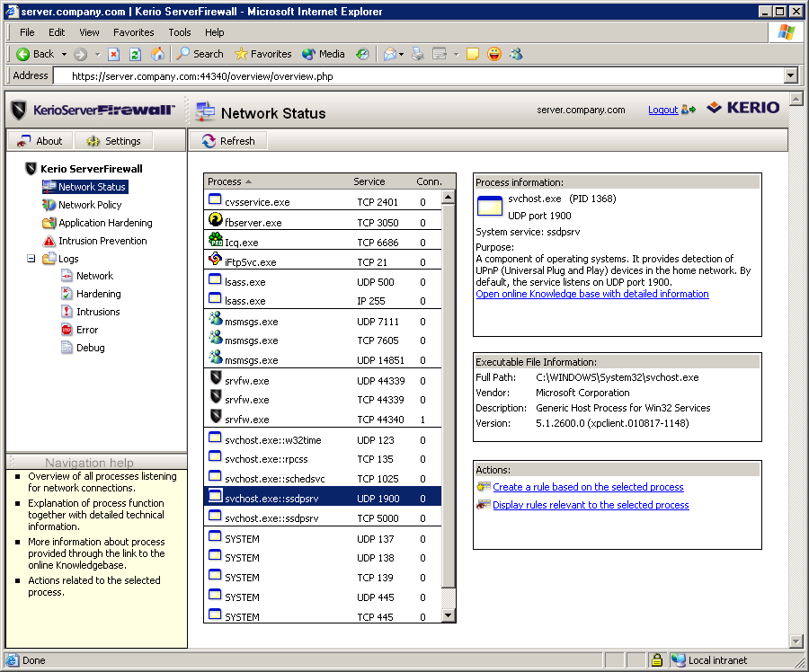Click the Debug log page icon
The height and width of the screenshot is (672, 809).
(67, 348)
